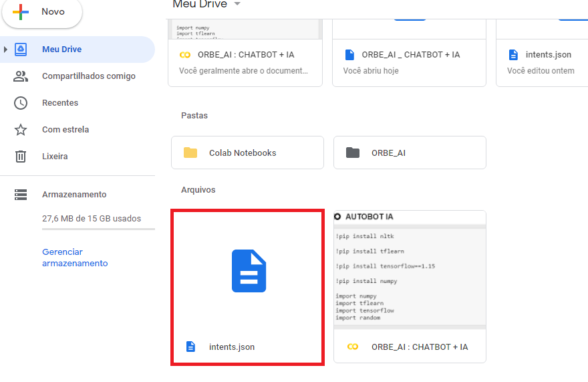Click 27,6 MB de 15 GB usados text
588x382 pixels.
click(x=92, y=219)
